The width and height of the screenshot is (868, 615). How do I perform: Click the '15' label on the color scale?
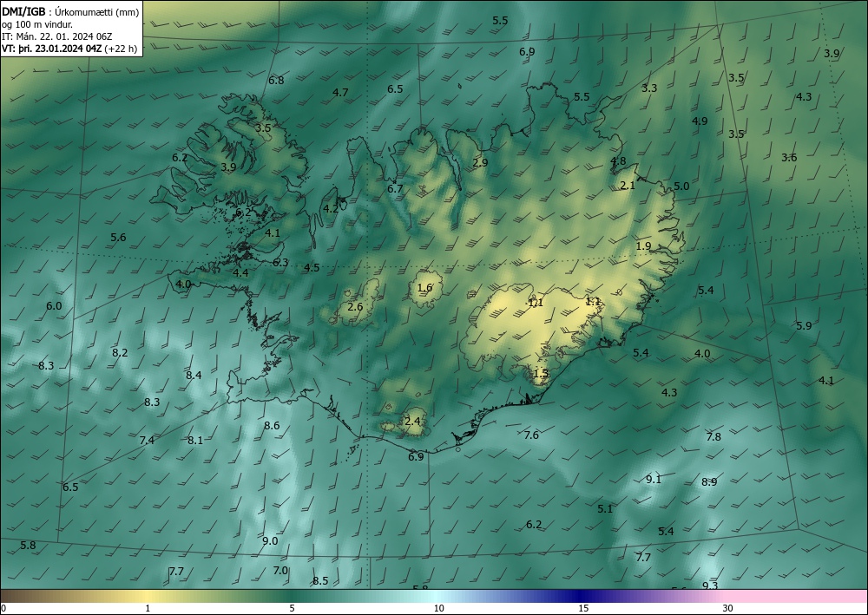(583, 608)
